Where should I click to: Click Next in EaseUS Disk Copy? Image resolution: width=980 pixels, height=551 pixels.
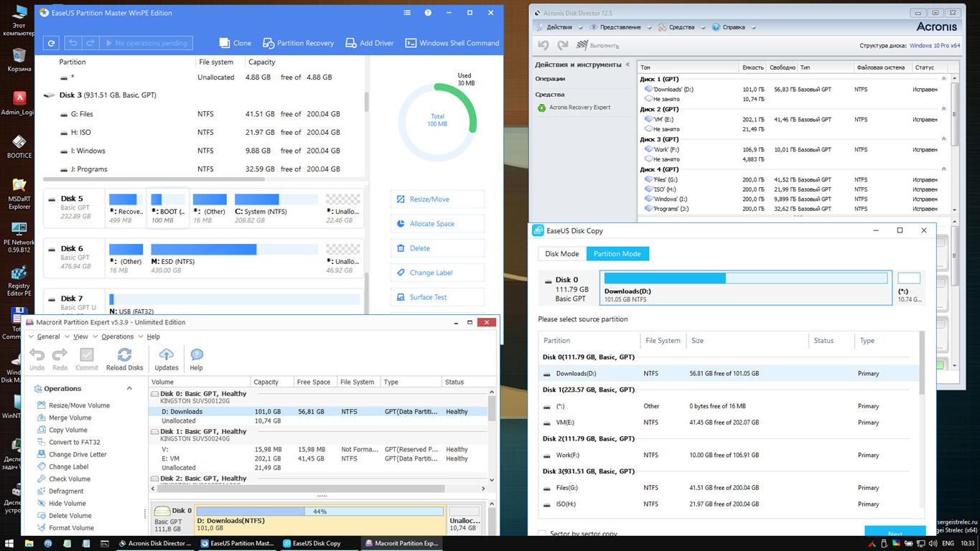coord(894,534)
